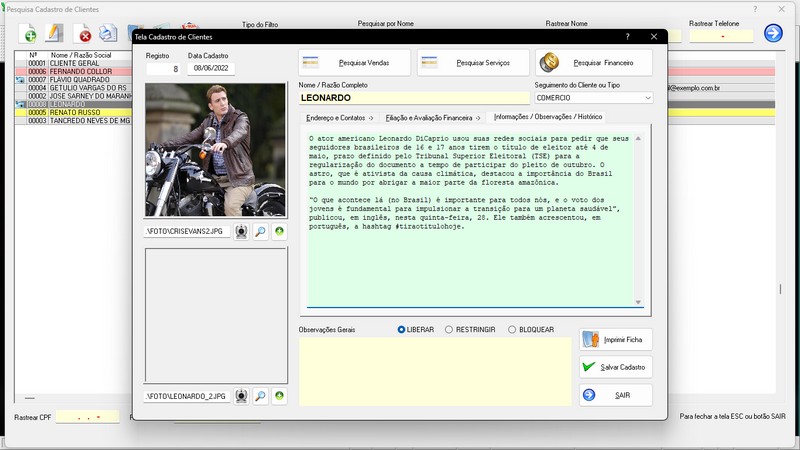Select the FLAVIO QUADRADO row
The height and width of the screenshot is (450, 800).
(x=74, y=80)
